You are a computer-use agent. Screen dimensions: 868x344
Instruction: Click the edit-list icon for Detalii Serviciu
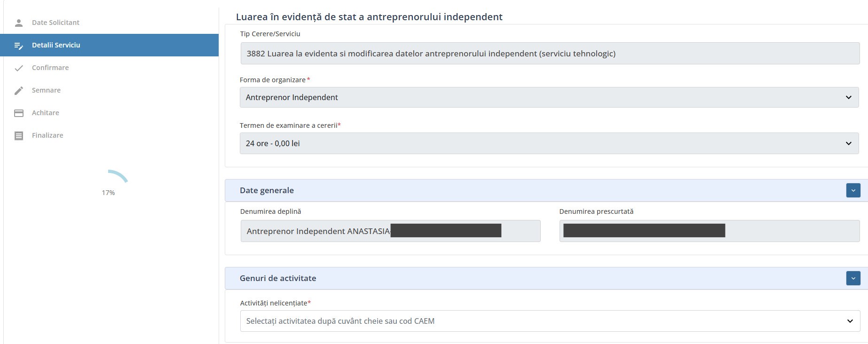click(x=19, y=46)
